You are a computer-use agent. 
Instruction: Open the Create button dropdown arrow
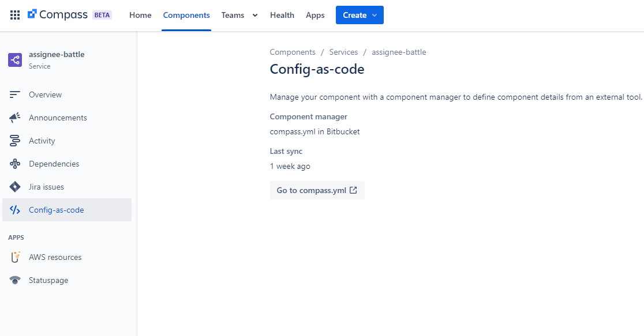coord(375,15)
